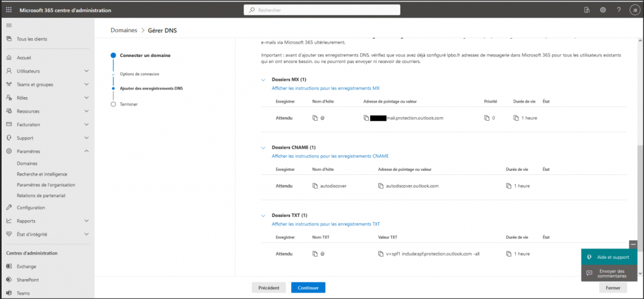Click the settings gear icon in header
This screenshot has width=644, height=299.
[603, 10]
